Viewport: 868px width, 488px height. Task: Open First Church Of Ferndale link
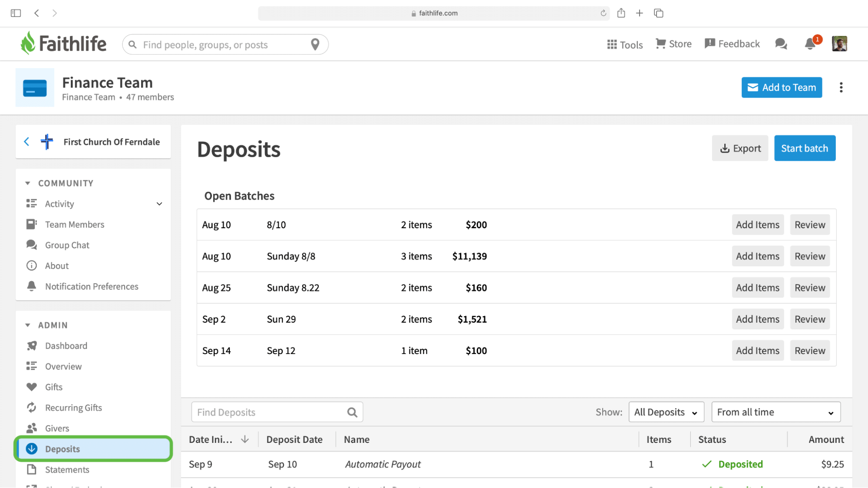tap(112, 142)
